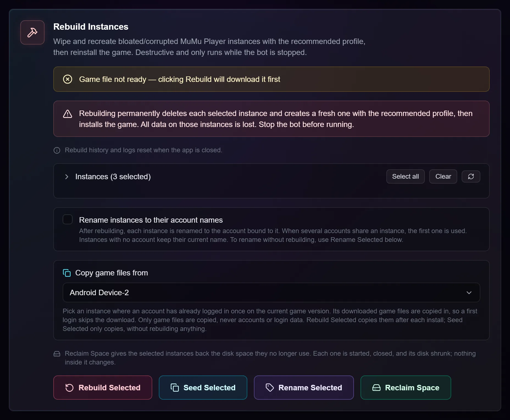Open the Android Device-2 dropdown

point(271,292)
